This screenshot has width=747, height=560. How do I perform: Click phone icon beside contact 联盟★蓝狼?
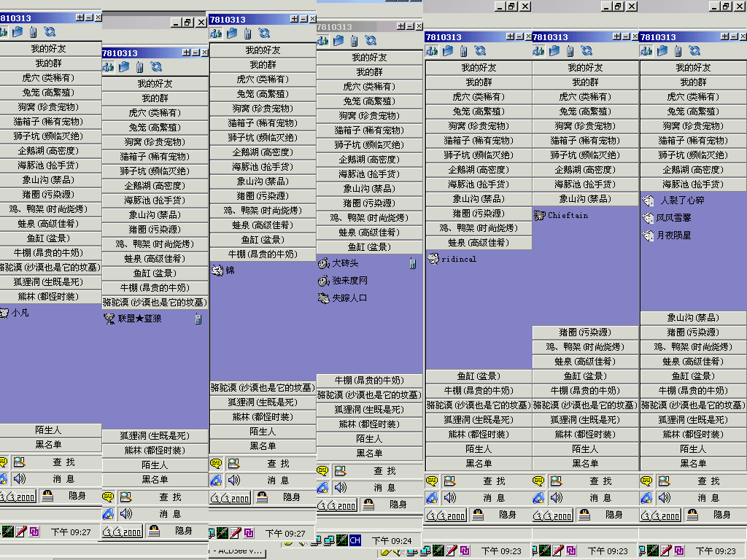coord(198,319)
